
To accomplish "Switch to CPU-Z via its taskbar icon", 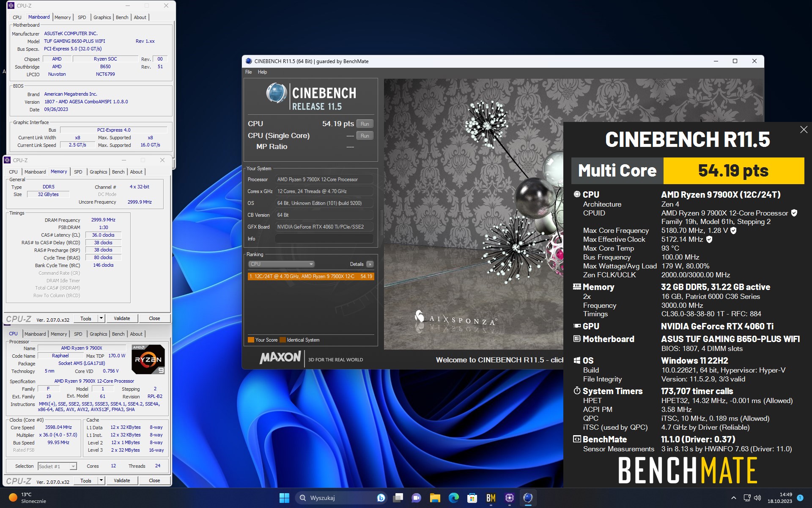I will tap(509, 498).
